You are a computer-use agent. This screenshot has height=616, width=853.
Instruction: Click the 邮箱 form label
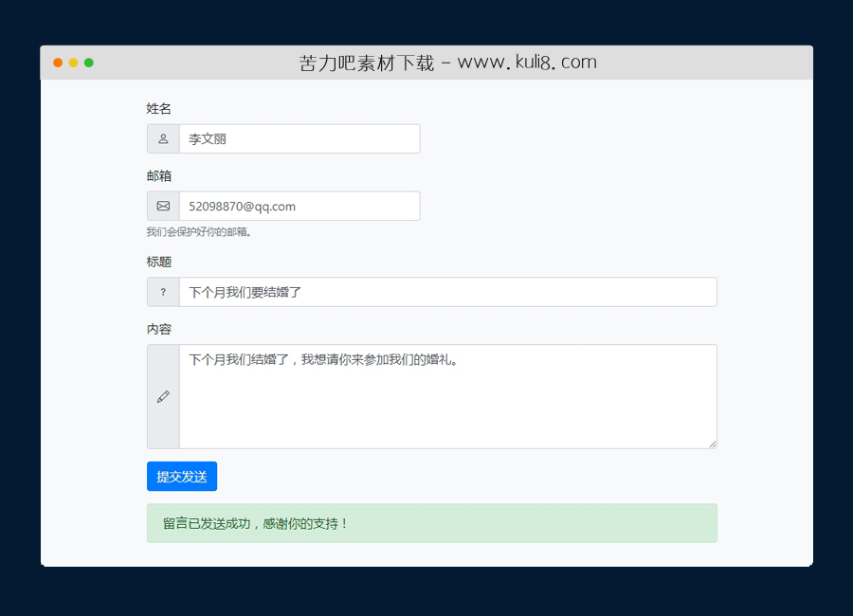pos(159,176)
